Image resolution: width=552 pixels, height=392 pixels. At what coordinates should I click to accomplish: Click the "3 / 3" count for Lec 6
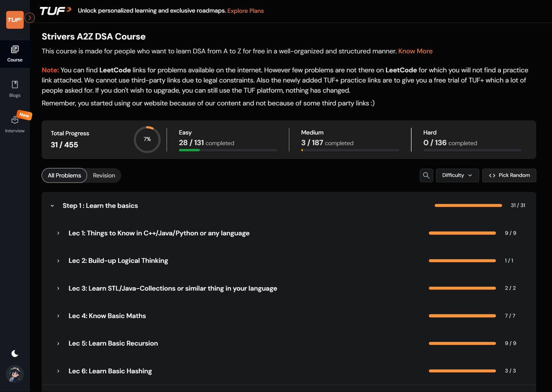coord(510,371)
